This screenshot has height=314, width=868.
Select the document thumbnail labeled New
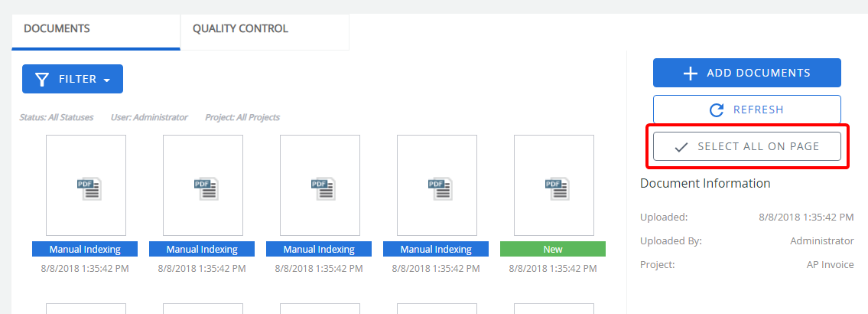(x=554, y=185)
